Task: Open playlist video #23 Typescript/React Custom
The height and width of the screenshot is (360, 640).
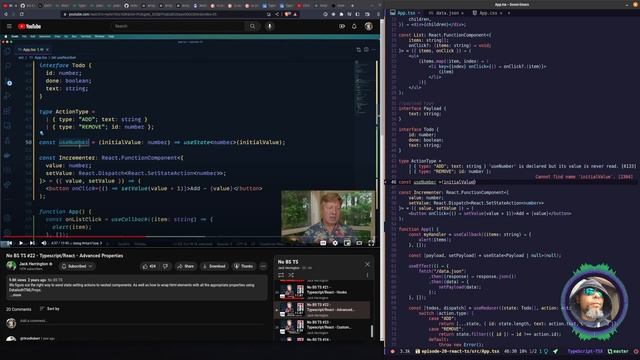Action: coord(322,327)
